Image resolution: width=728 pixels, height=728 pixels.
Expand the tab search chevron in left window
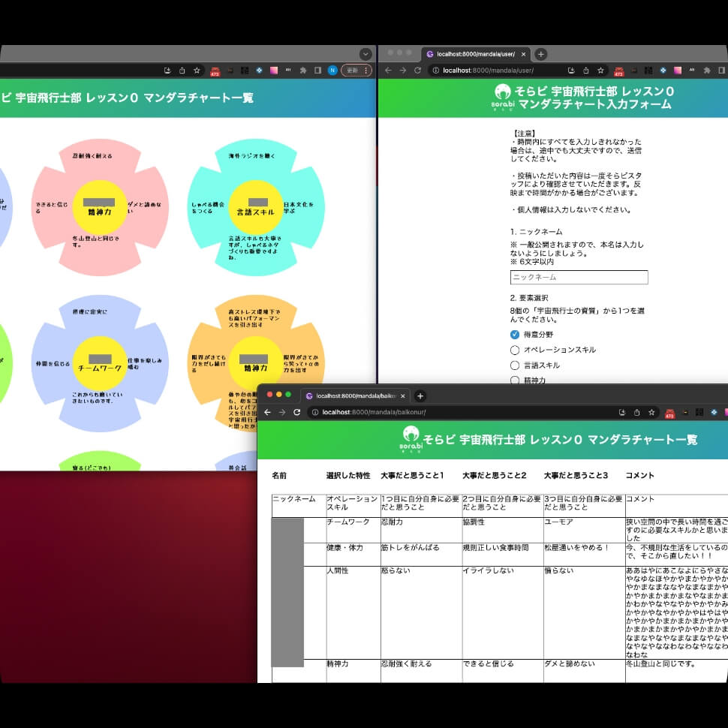click(366, 54)
